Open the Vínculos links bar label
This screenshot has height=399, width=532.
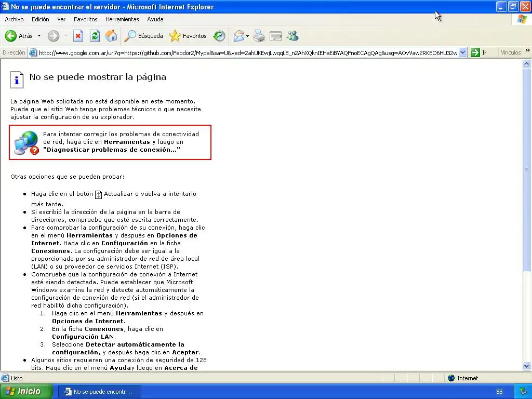511,52
